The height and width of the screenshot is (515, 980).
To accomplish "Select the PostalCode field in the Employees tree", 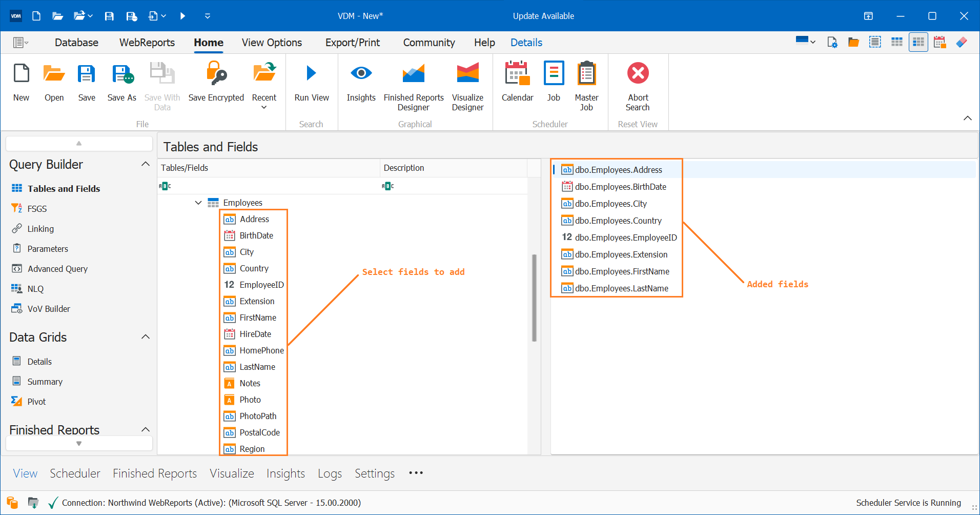I will pyautogui.click(x=259, y=432).
